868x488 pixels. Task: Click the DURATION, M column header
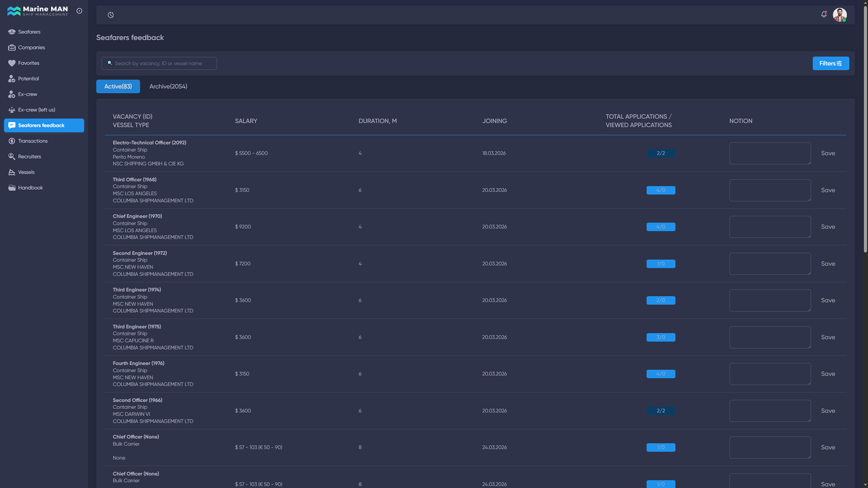377,121
